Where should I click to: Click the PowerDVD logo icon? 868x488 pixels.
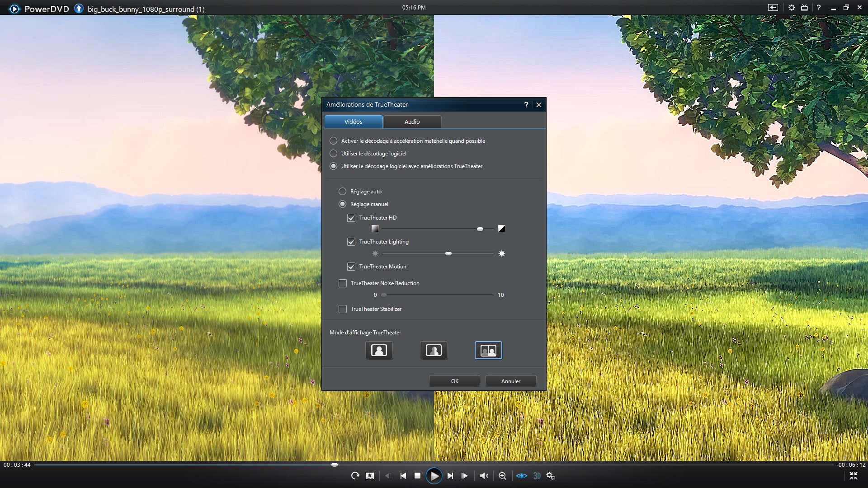click(14, 9)
